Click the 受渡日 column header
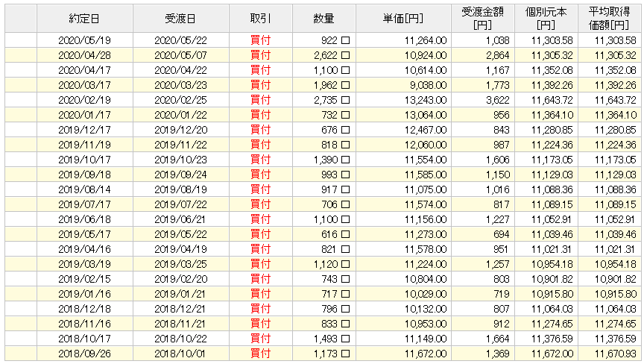Image resolution: width=644 pixels, height=364 pixels. 180,19
